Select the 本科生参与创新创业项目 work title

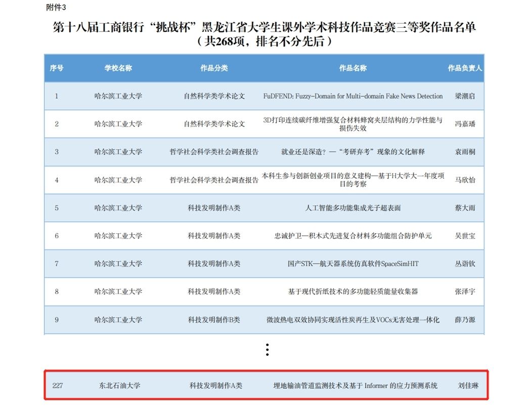click(353, 180)
